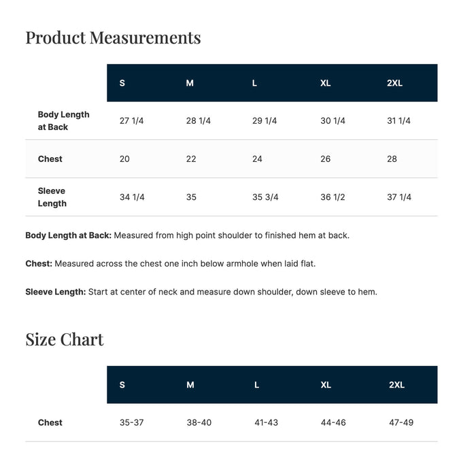
Task: Click the Body Length at Back row label
Action: click(x=63, y=121)
